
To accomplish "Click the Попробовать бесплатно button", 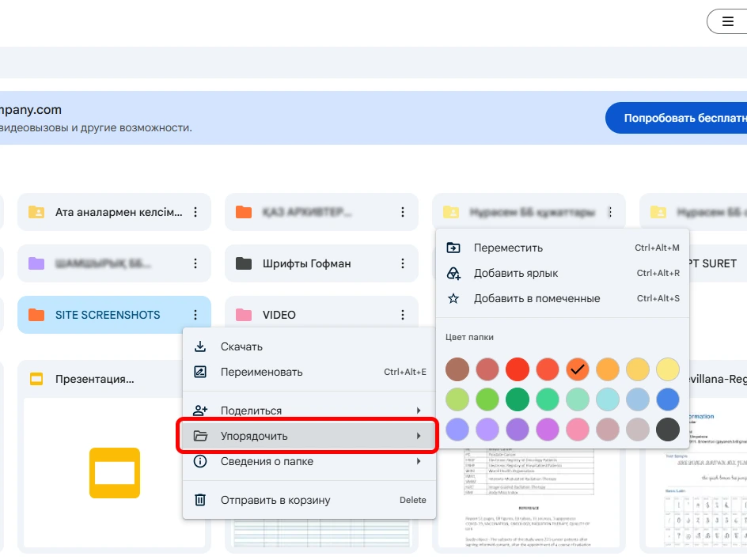I will pos(677,118).
